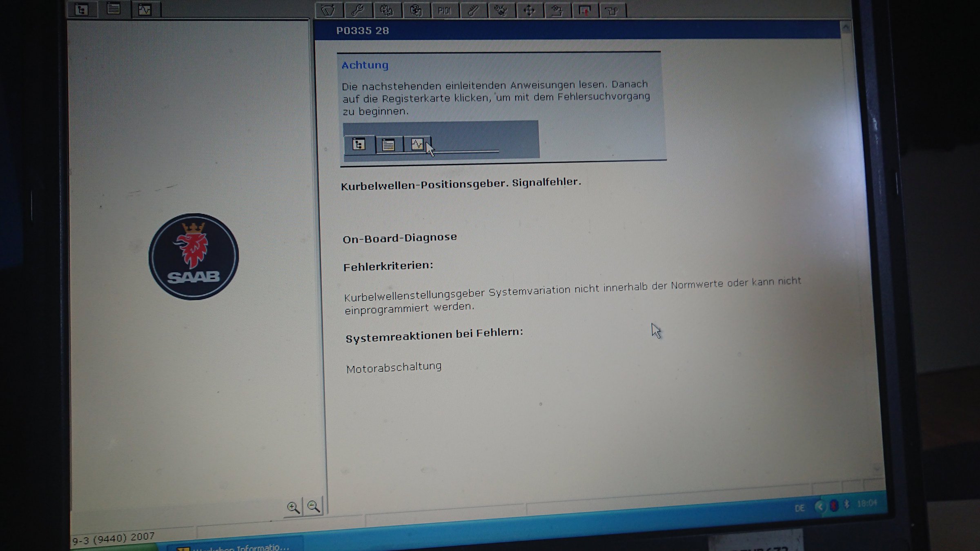
Task: Click the P0335 28 title bar
Action: (577, 31)
